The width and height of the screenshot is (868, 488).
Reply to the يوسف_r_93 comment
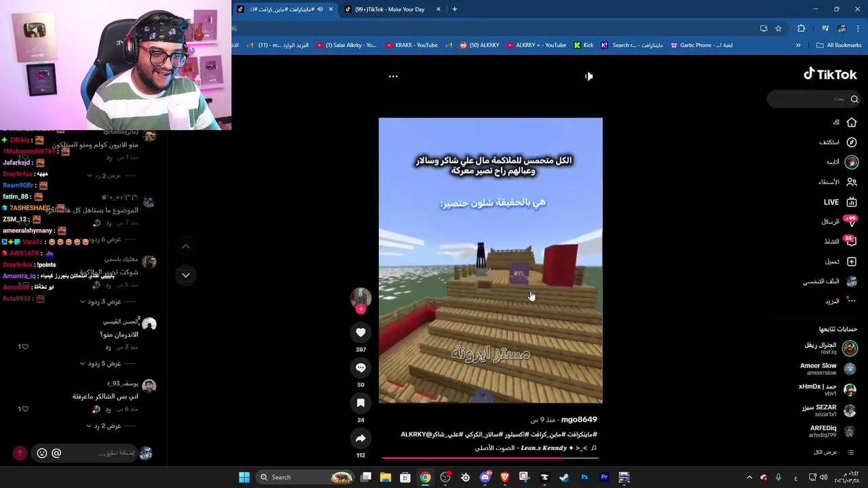108,409
